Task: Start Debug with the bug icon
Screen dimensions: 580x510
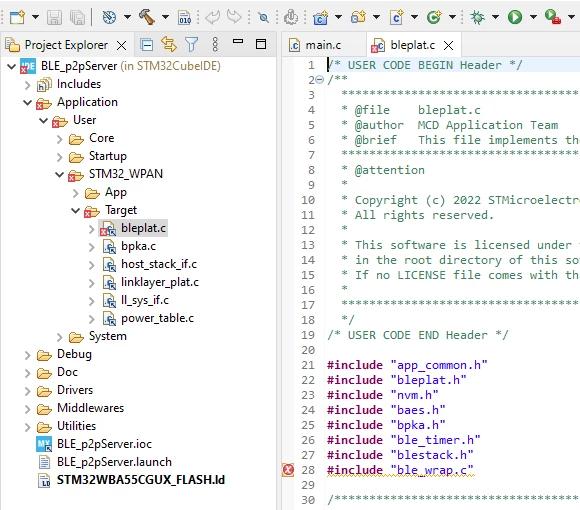Action: point(477,17)
